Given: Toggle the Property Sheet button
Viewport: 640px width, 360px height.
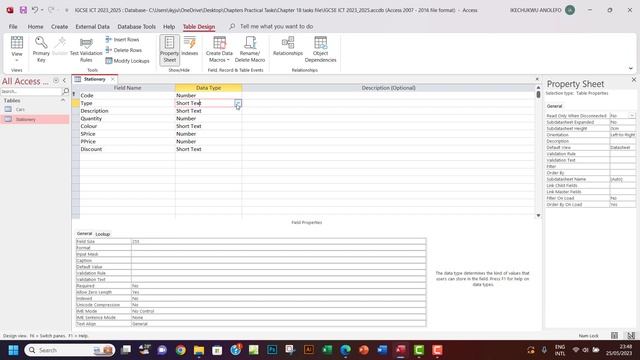Looking at the screenshot, I should (169, 49).
